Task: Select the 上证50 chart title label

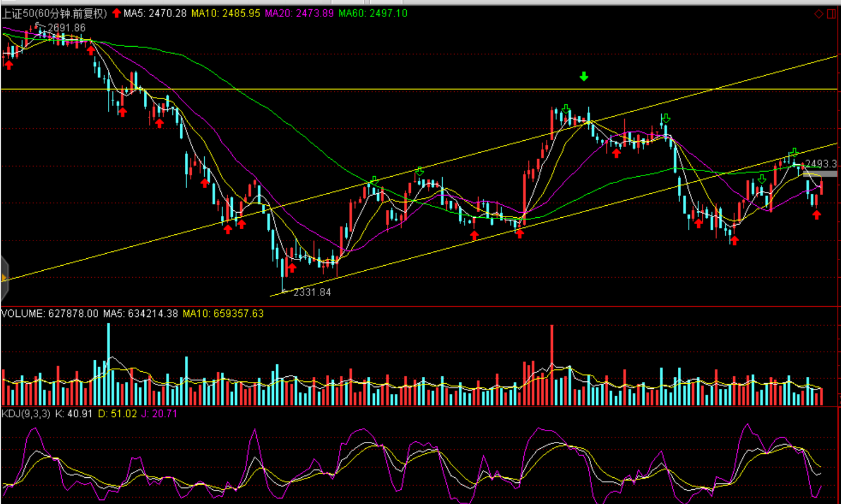Action: pos(54,13)
